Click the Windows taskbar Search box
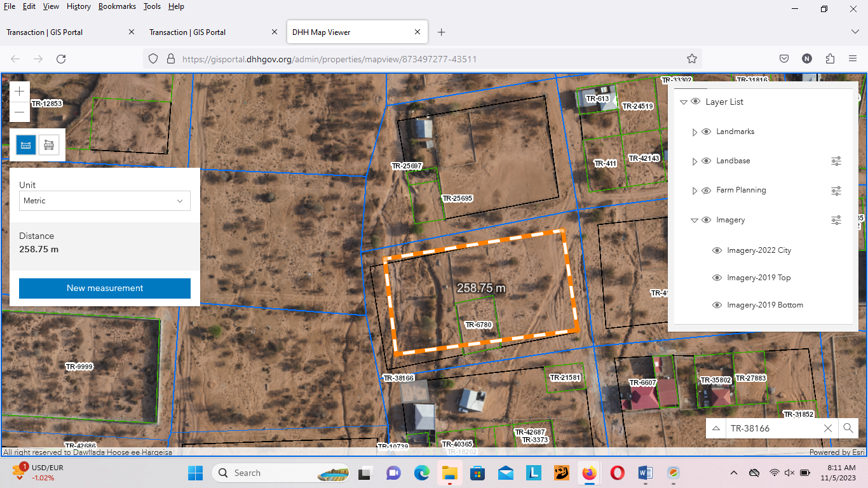This screenshot has height=488, width=868. click(280, 473)
